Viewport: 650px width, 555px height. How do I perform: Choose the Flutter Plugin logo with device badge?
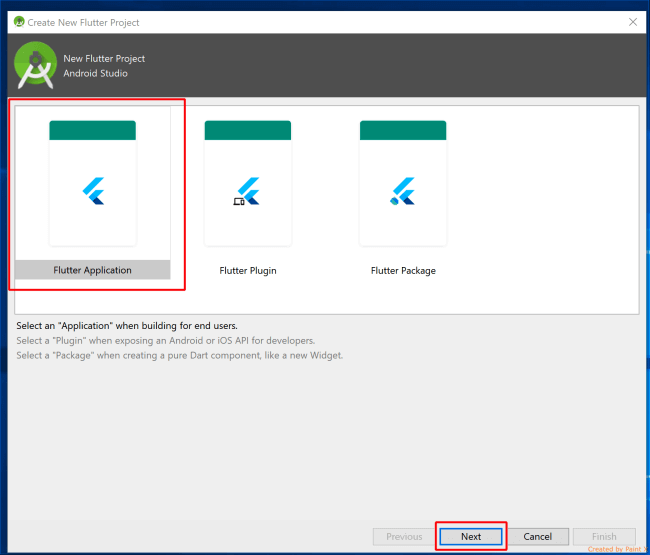247,191
